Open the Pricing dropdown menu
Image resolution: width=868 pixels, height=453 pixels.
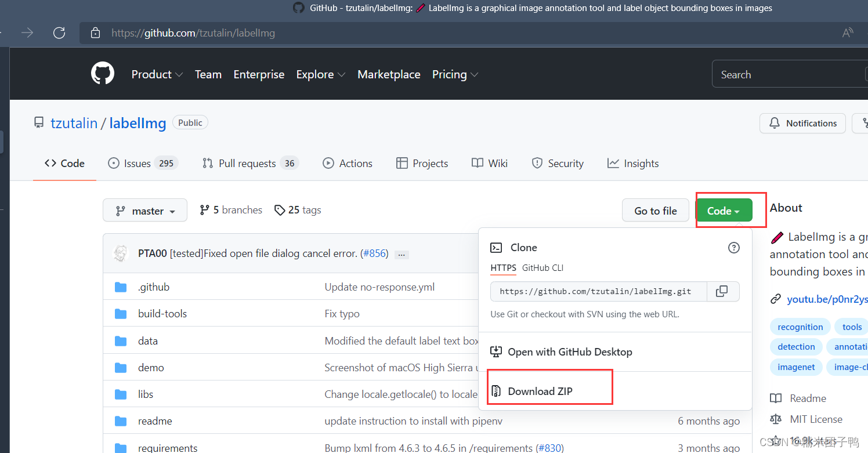click(455, 74)
